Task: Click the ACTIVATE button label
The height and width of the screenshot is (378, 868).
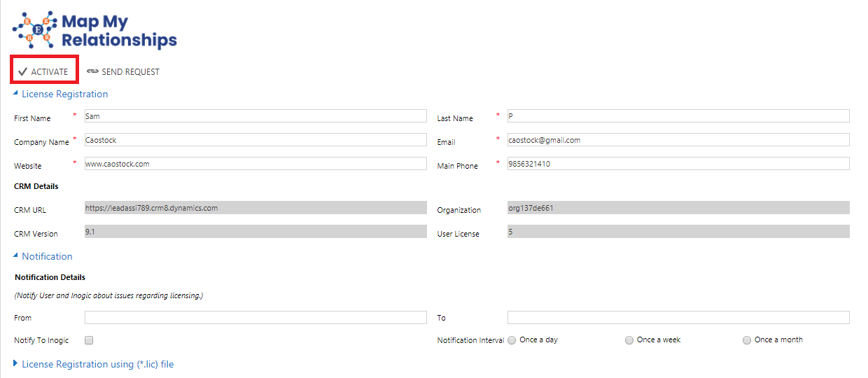Action: coord(50,72)
